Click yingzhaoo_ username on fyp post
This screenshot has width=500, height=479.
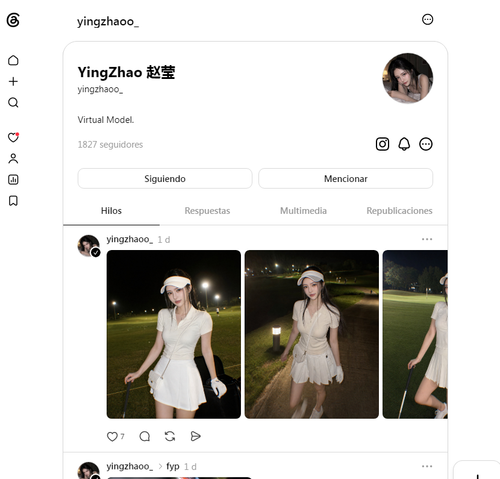pos(130,466)
